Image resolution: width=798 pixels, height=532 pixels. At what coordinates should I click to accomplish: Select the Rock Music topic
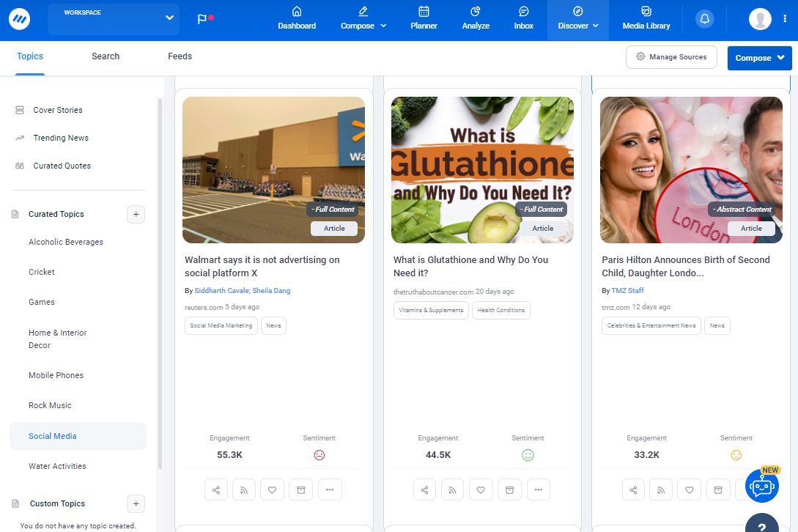tap(50, 405)
